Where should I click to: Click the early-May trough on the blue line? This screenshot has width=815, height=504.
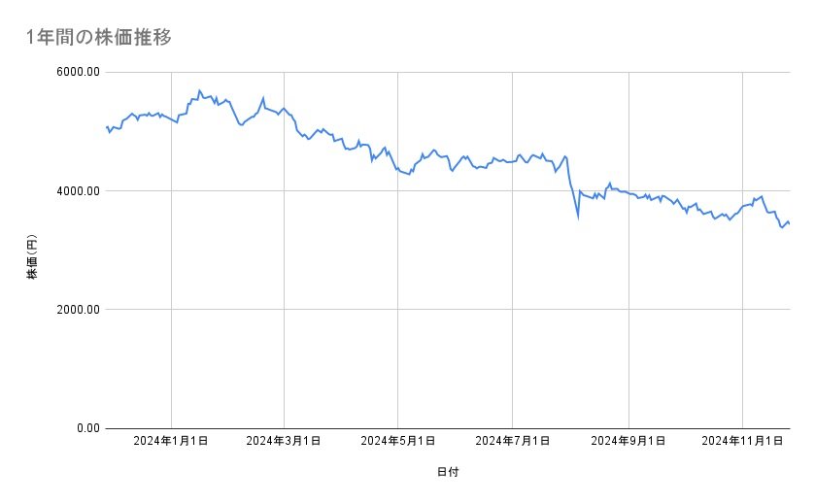(x=410, y=175)
